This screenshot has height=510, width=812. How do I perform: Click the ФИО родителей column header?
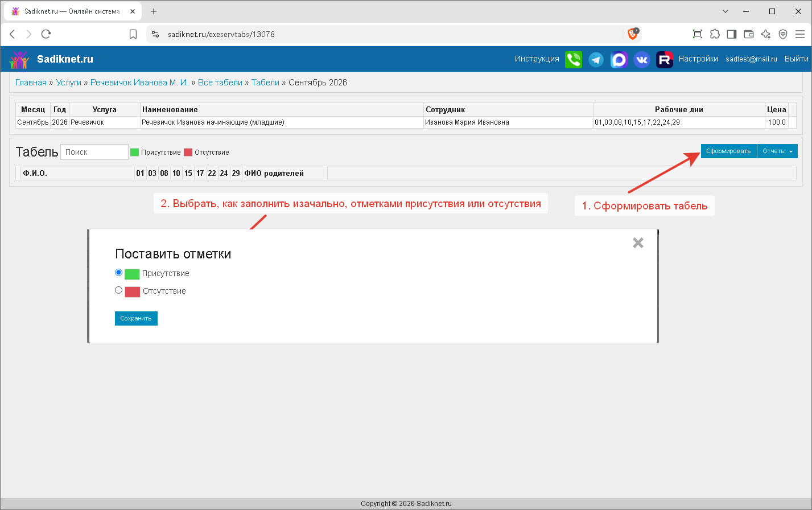pyautogui.click(x=285, y=173)
